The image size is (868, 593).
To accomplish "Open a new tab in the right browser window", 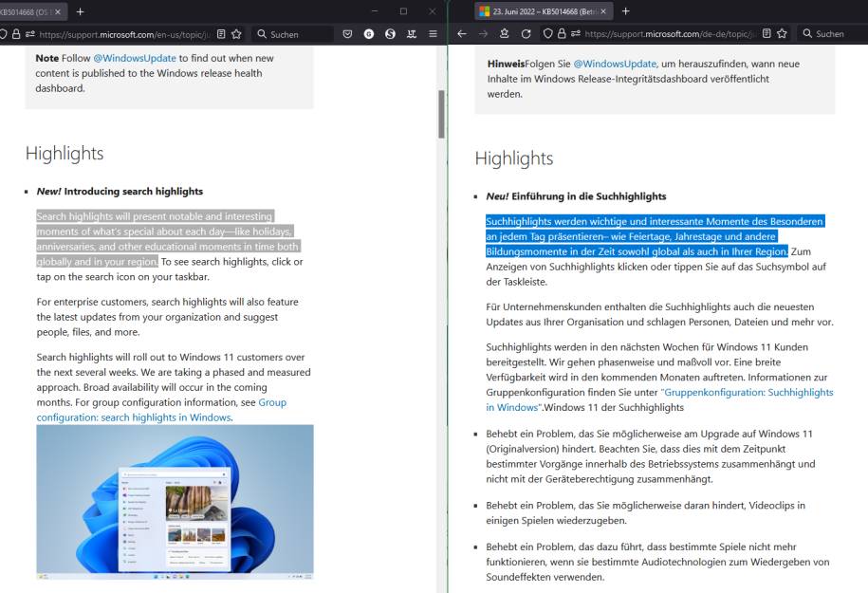I will [x=625, y=11].
